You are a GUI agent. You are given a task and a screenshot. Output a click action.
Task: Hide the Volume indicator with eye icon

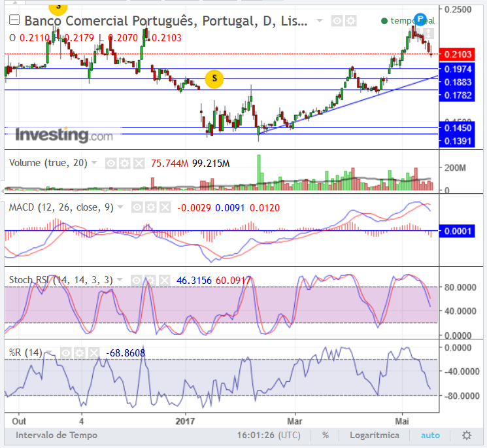pyautogui.click(x=110, y=163)
